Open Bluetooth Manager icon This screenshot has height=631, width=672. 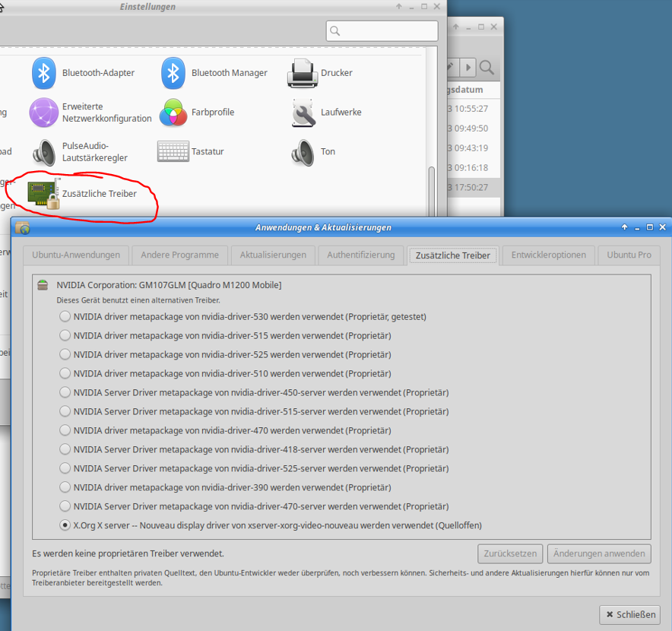173,73
